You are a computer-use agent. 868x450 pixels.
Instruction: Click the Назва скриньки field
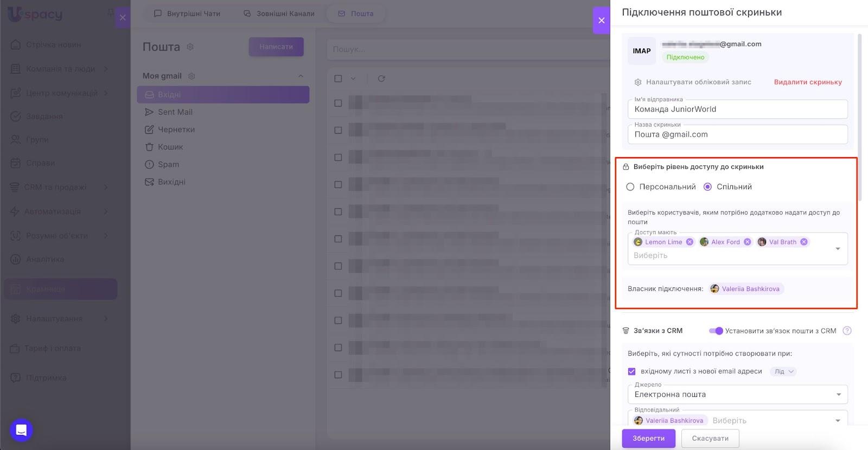click(x=737, y=134)
